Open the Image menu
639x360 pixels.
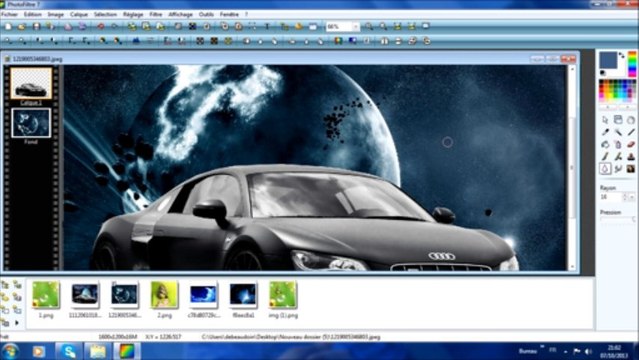point(55,14)
